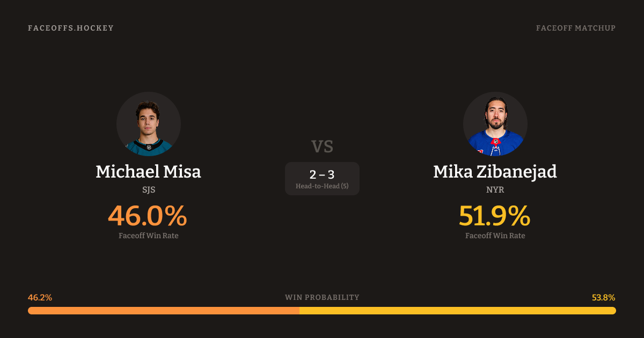The image size is (644, 338).
Task: Click the 51.9% faceoff win rate
Action: [x=494, y=216]
